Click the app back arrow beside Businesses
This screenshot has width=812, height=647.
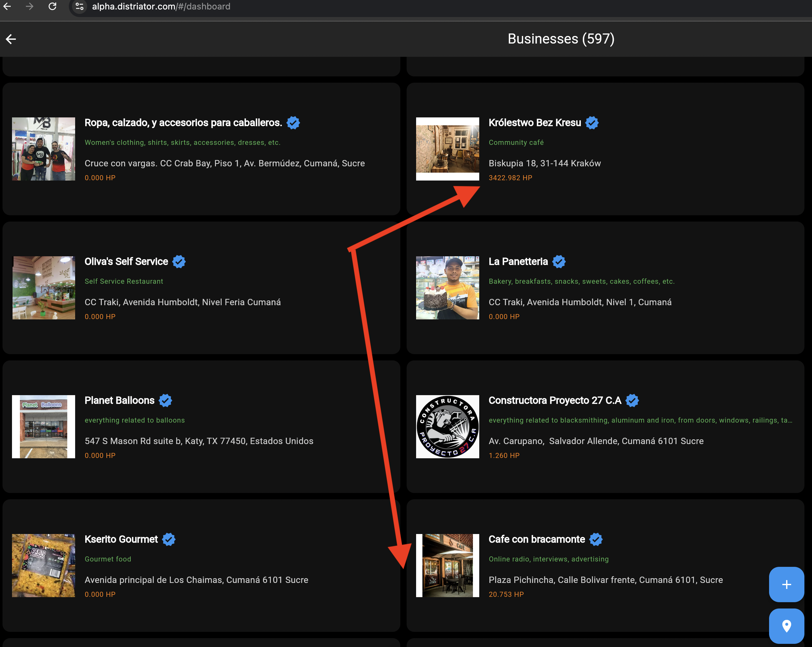point(11,39)
